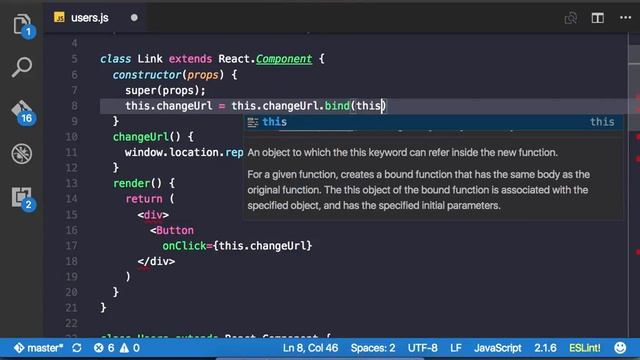
Task: Open the Debug view icon
Action: [22, 153]
